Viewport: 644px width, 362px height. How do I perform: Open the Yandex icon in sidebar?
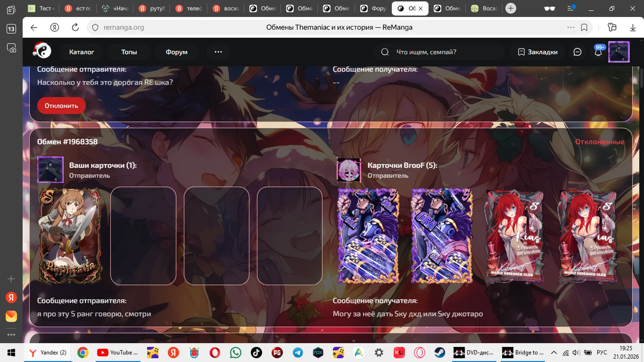click(x=11, y=298)
